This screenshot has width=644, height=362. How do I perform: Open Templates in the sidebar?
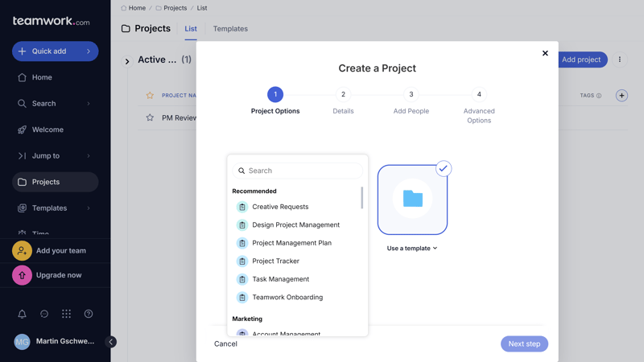[x=55, y=208]
